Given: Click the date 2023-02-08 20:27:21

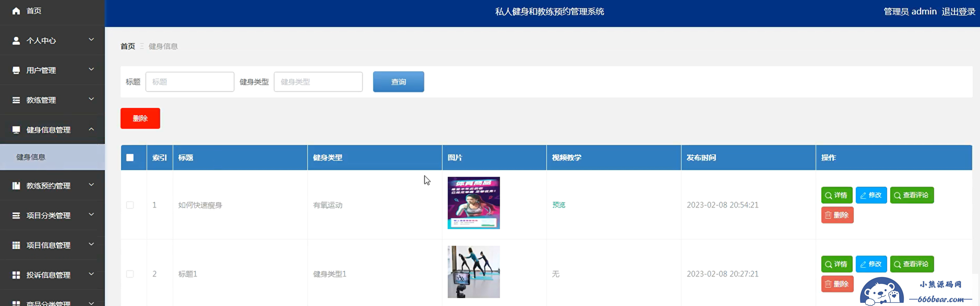Looking at the screenshot, I should click(722, 274).
